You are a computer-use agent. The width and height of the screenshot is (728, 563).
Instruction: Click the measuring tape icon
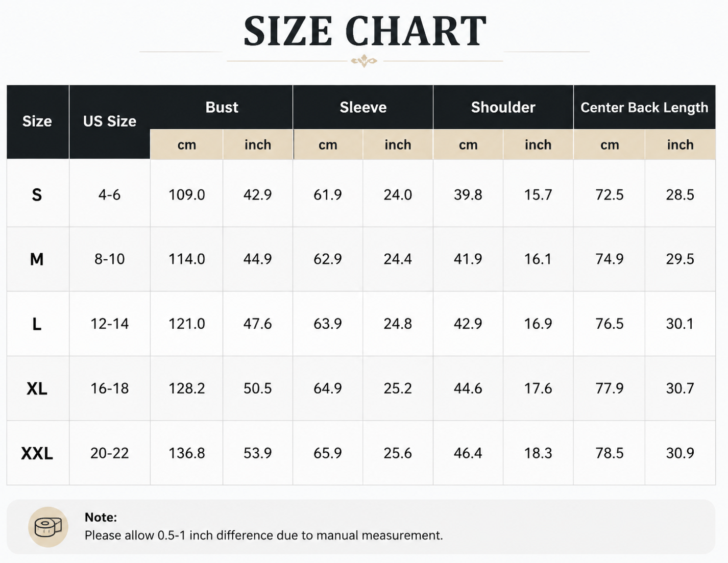click(48, 527)
